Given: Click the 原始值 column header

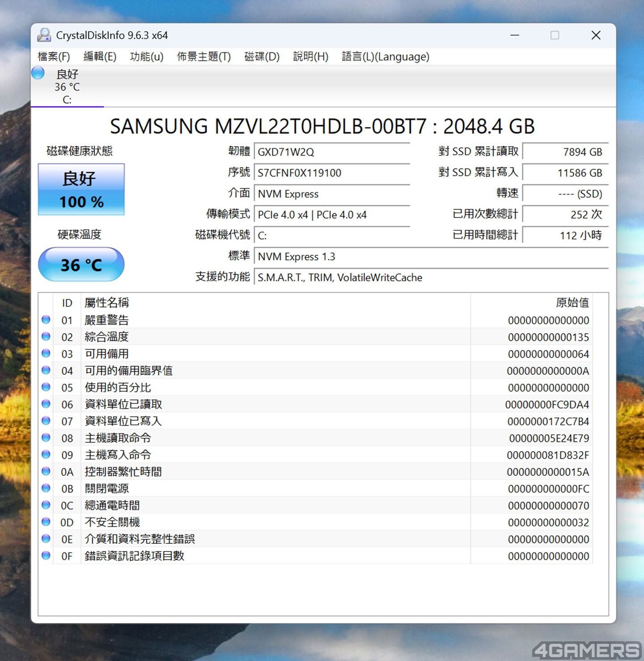Looking at the screenshot, I should click(531, 303).
